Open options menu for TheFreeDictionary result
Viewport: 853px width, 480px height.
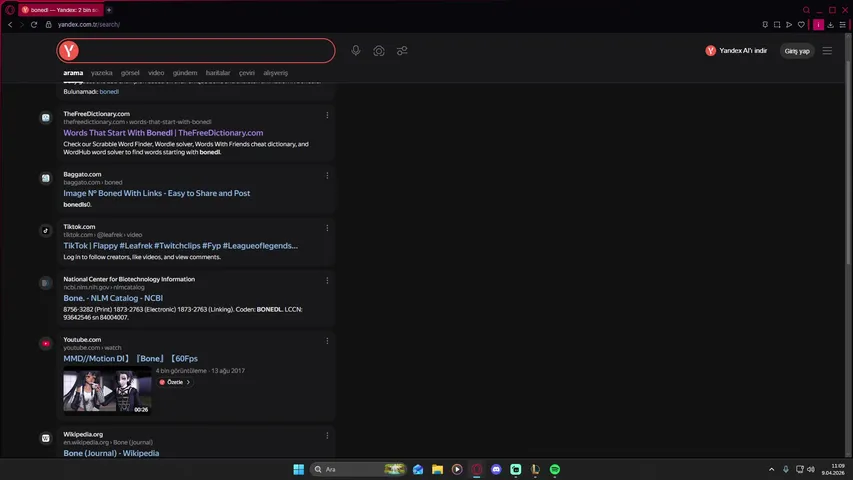(x=327, y=115)
